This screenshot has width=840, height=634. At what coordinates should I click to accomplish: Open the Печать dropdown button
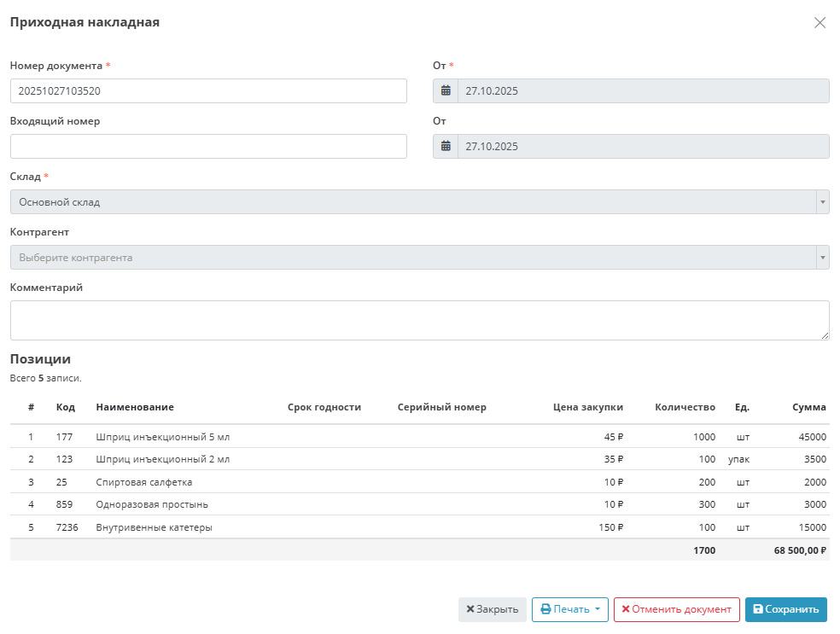(x=569, y=609)
